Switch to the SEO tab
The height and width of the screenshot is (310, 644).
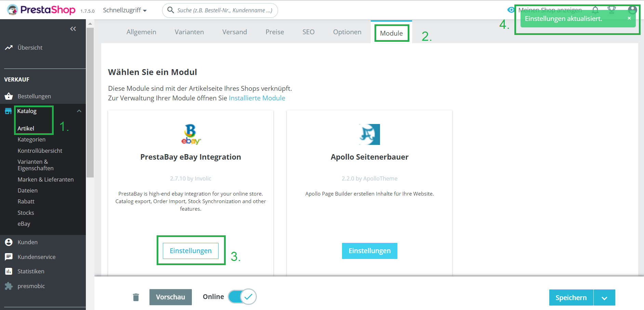point(308,32)
